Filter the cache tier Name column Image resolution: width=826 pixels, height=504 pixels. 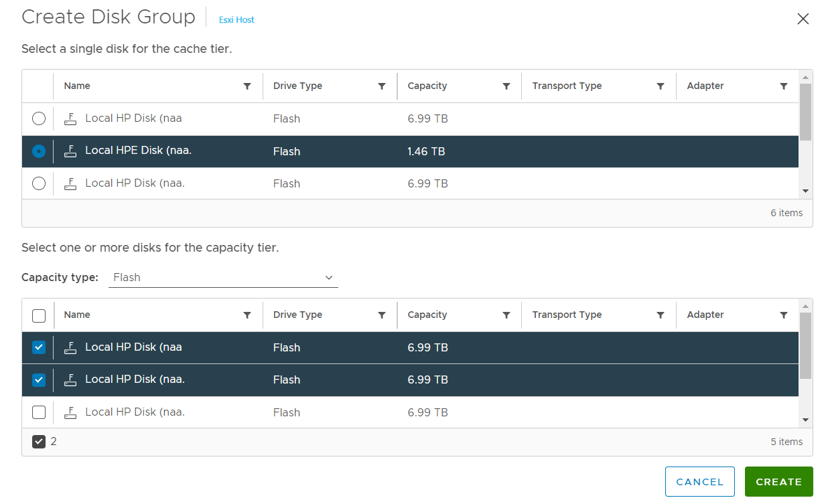(247, 86)
